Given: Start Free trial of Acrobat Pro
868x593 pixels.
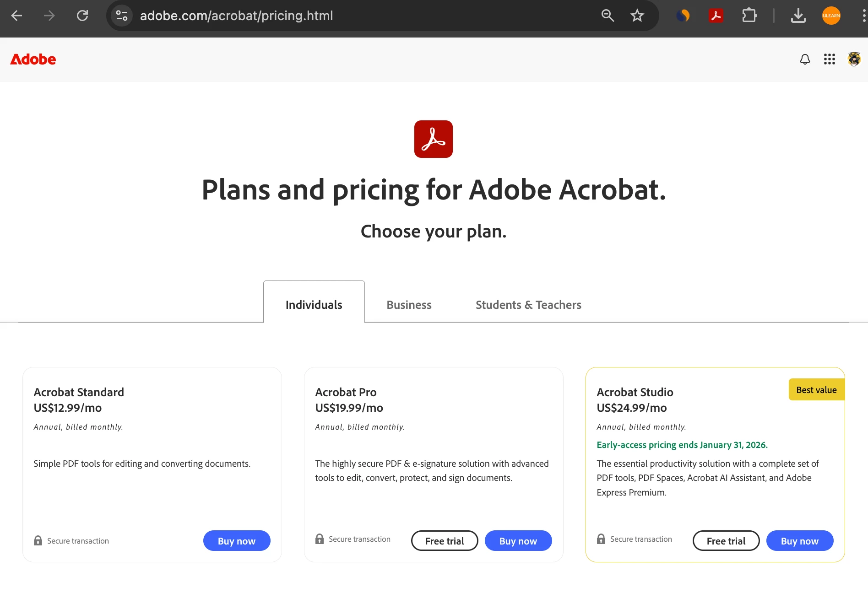Looking at the screenshot, I should pyautogui.click(x=445, y=541).
